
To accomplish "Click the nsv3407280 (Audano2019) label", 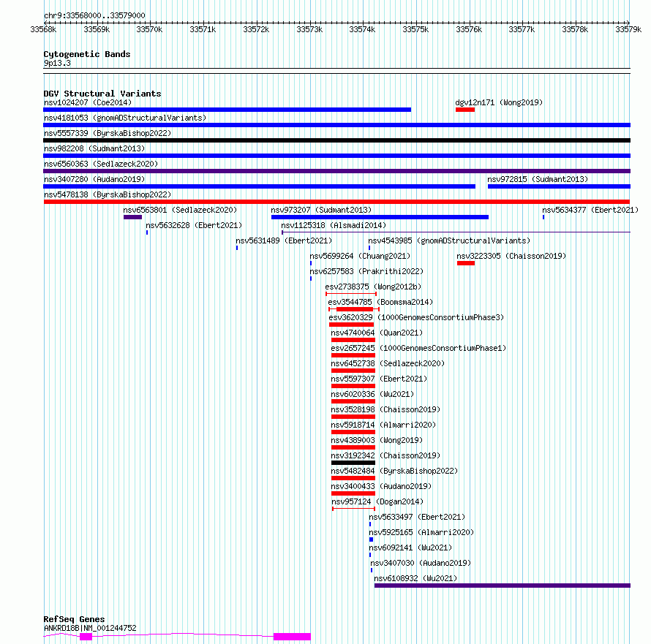I will (94, 179).
